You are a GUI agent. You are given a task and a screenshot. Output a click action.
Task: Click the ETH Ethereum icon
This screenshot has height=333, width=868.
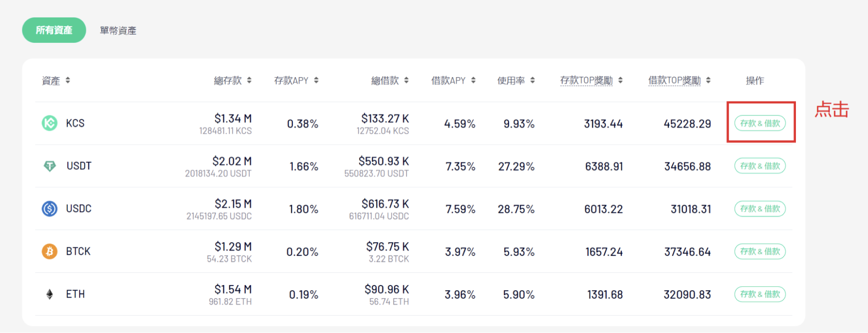click(49, 294)
